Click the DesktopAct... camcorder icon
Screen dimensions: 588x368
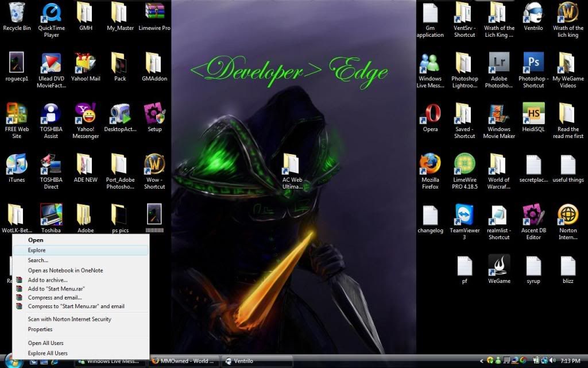(x=120, y=113)
